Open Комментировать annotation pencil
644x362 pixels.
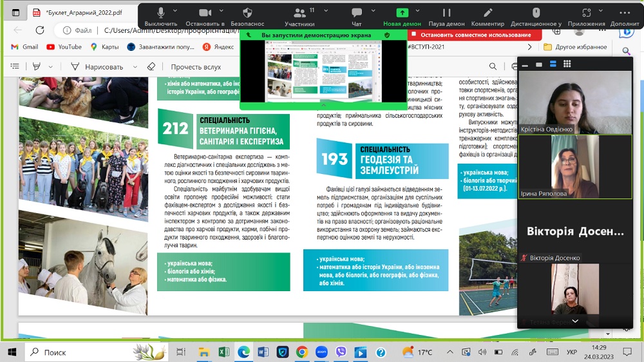[488, 17]
